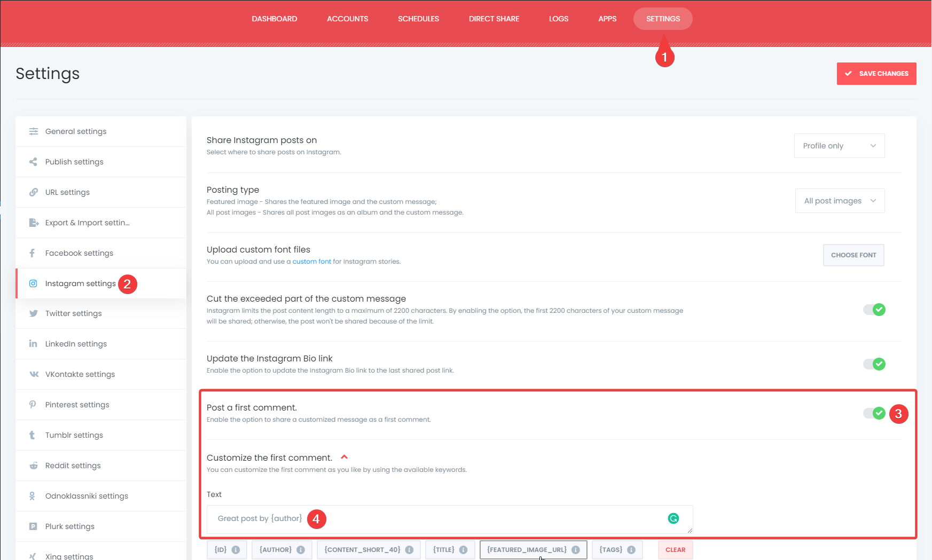Open URL settings in sidebar
Image resolution: width=932 pixels, height=560 pixels.
click(101, 192)
